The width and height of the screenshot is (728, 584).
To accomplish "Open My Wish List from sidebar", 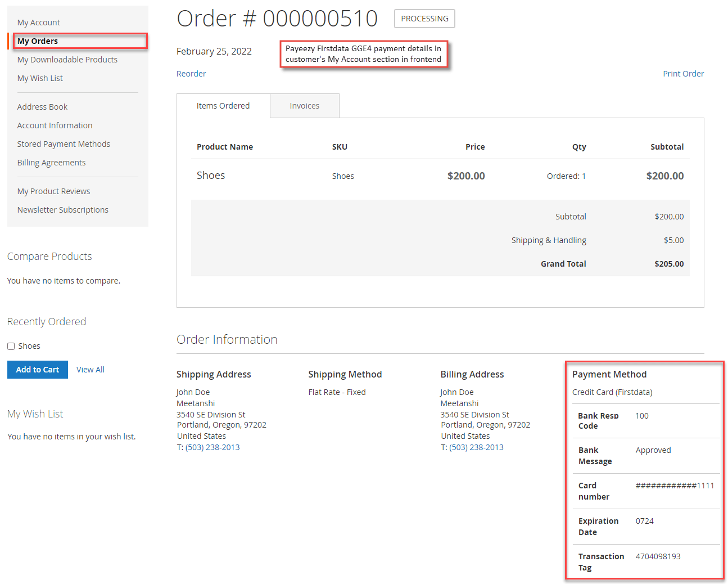I will point(39,78).
